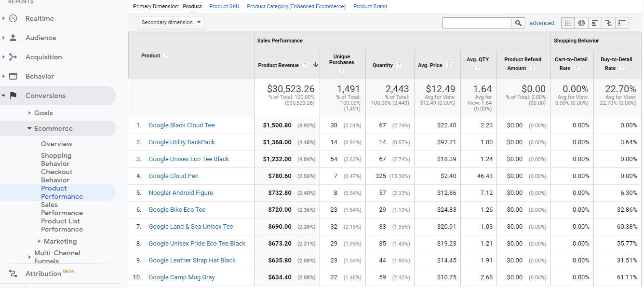Focus the table search input field
Image resolution: width=644 pixels, height=288 pixels.
coord(477,23)
